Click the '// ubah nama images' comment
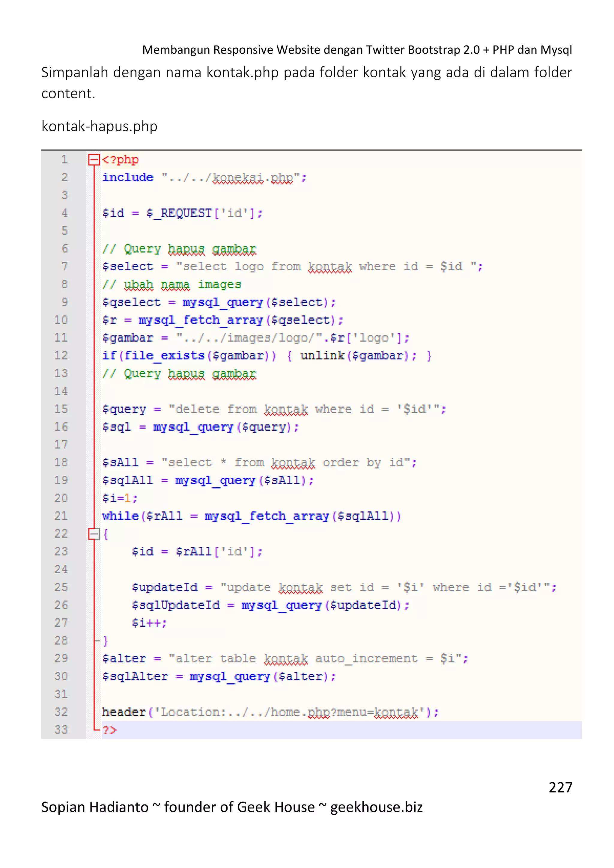 click(172, 284)
